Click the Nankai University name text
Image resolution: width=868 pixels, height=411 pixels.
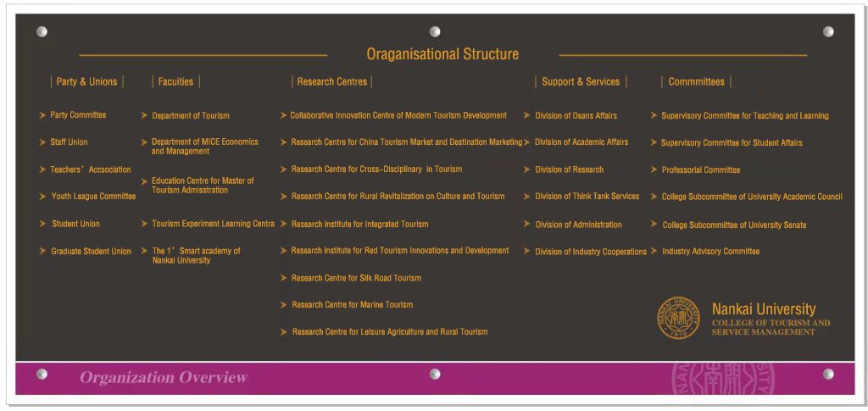click(764, 309)
